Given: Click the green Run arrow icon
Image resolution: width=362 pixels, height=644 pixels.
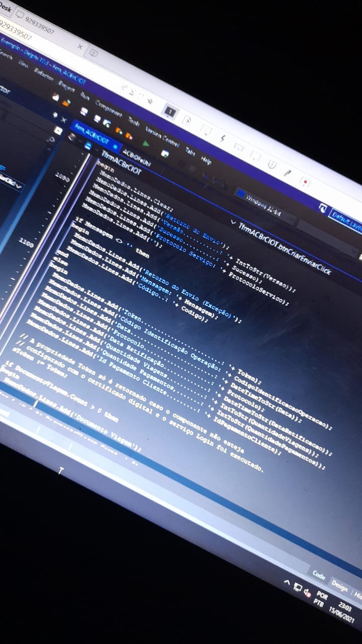Looking at the screenshot, I should pyautogui.click(x=145, y=144).
